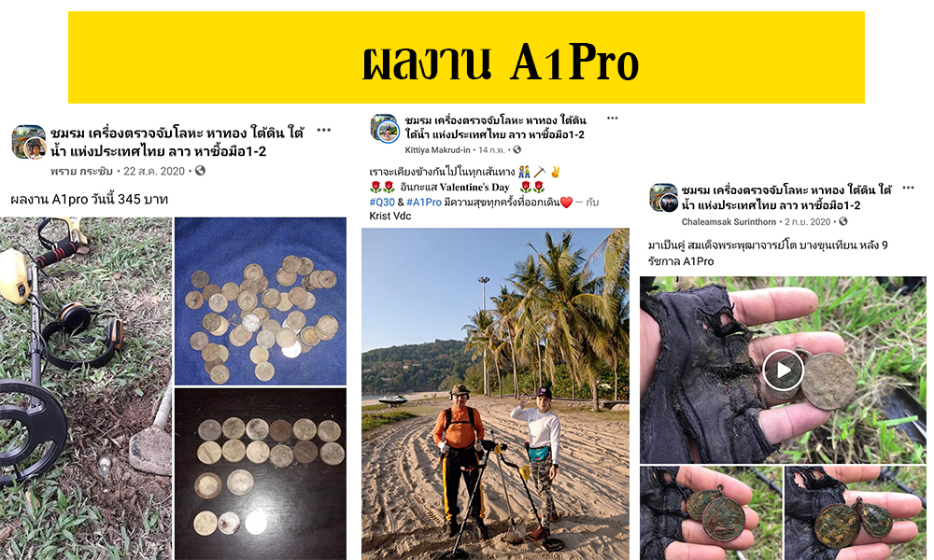934x560 pixels.
Task: Open the beach couple with detectors photo
Action: pos(495,394)
